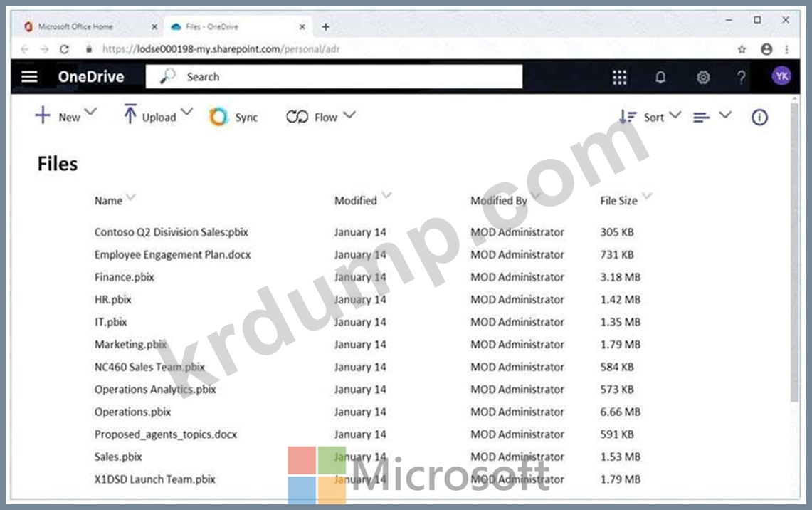Click the browser back arrow

[24, 49]
